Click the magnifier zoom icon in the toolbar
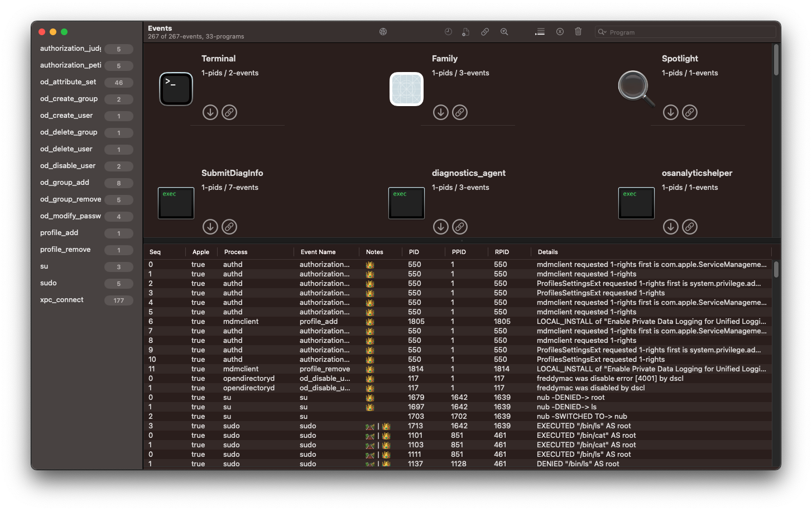Screen dimensions: 812x511 tap(504, 32)
